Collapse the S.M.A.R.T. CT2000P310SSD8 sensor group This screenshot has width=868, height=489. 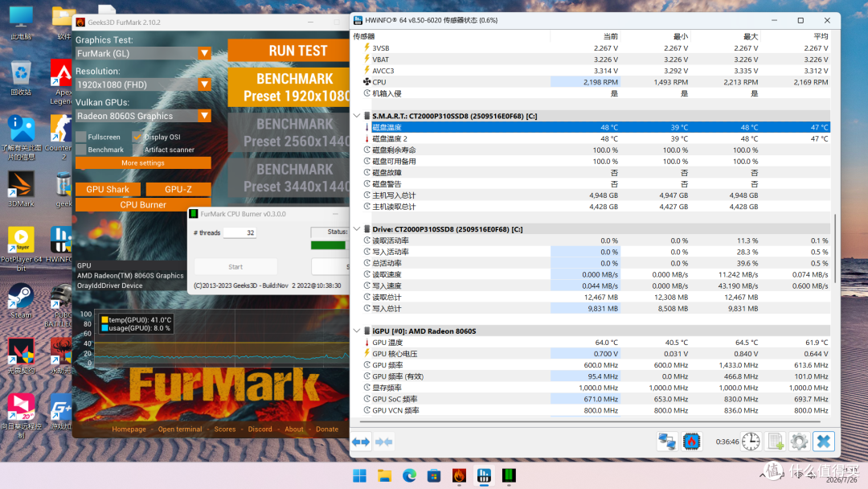pyautogui.click(x=357, y=116)
